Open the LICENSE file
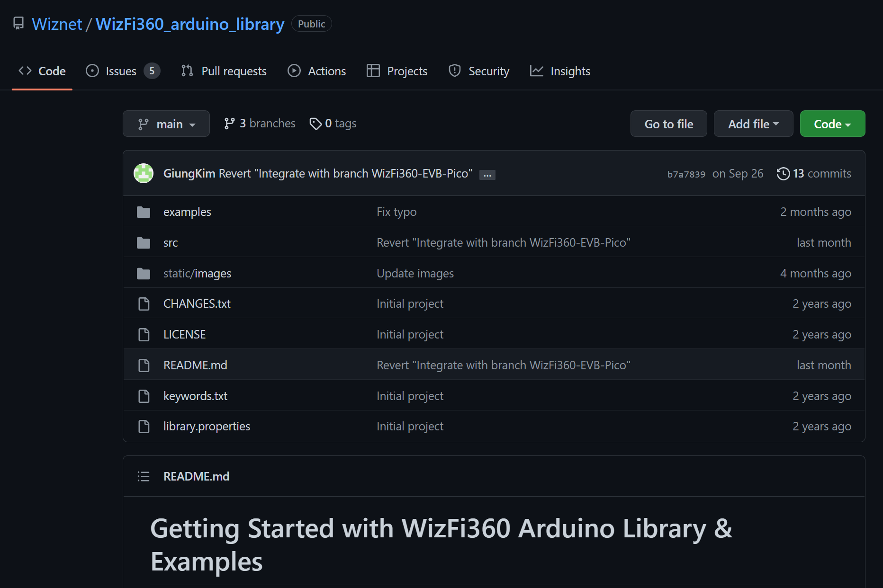Viewport: 883px width, 588px height. (x=184, y=335)
